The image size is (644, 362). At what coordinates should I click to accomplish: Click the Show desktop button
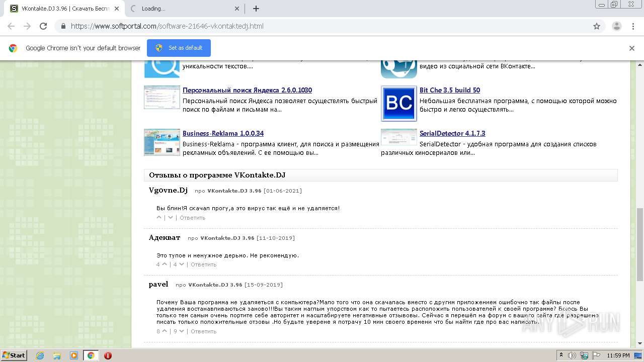[x=639, y=355]
